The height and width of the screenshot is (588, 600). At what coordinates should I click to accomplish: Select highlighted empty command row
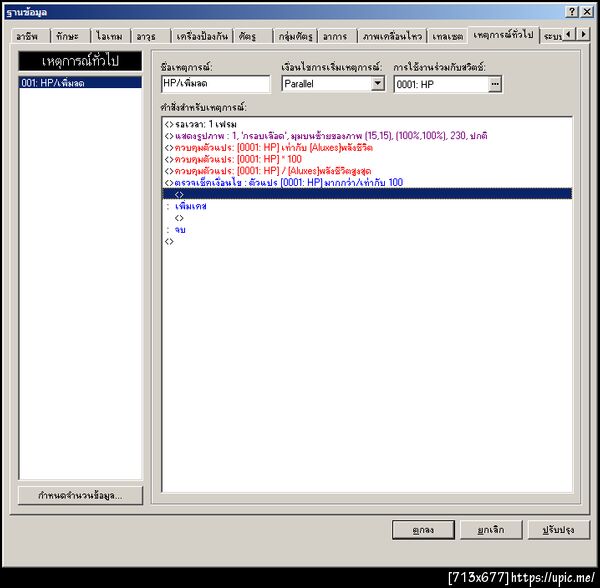pyautogui.click(x=367, y=194)
